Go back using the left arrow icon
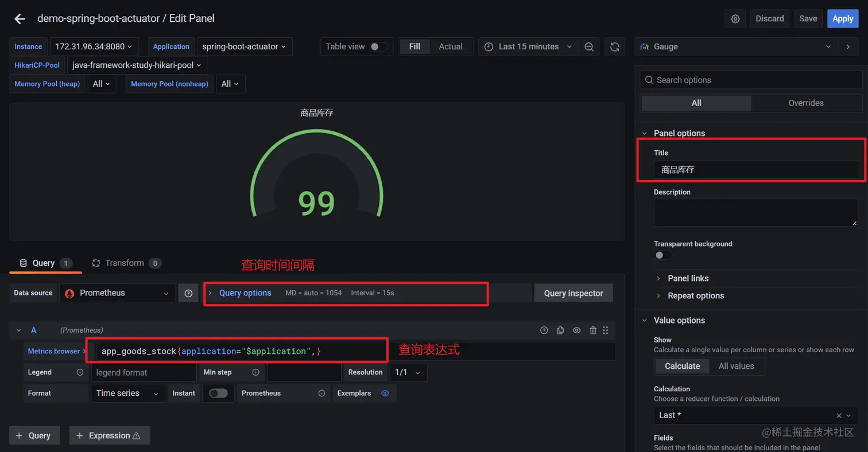Image resolution: width=868 pixels, height=452 pixels. pos(20,19)
